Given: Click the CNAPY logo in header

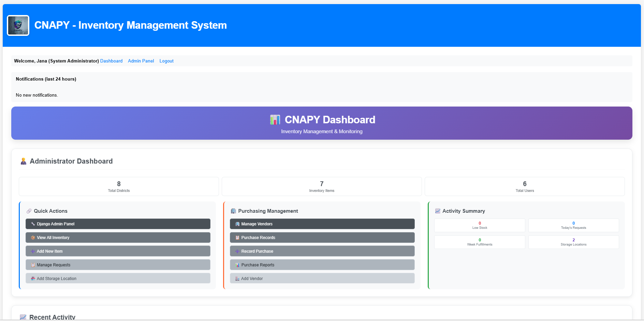Looking at the screenshot, I should (18, 26).
